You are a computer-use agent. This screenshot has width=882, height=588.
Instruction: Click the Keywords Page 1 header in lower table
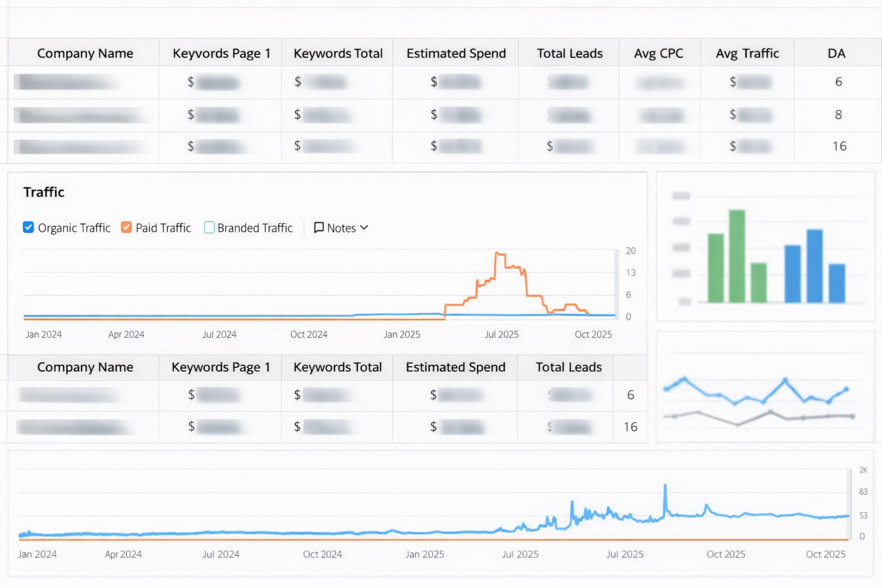(220, 367)
